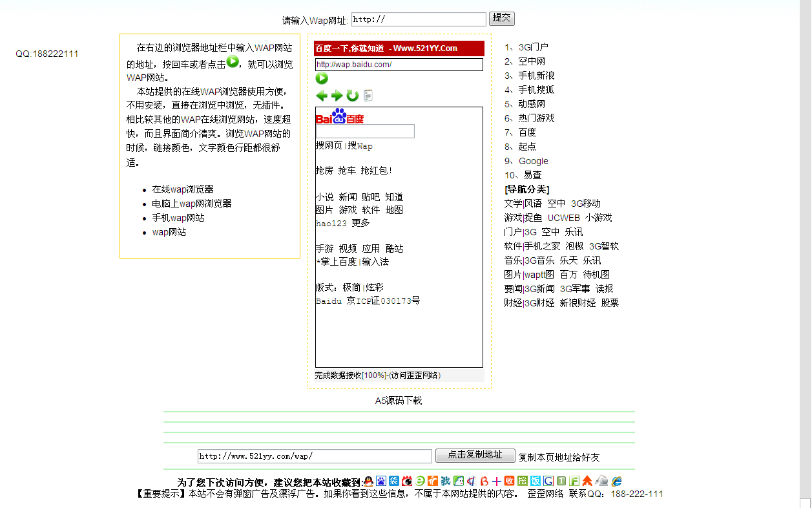Image resolution: width=812 pixels, height=508 pixels.
Task: Open the notepad icon beside the refresh button
Action: pos(368,96)
